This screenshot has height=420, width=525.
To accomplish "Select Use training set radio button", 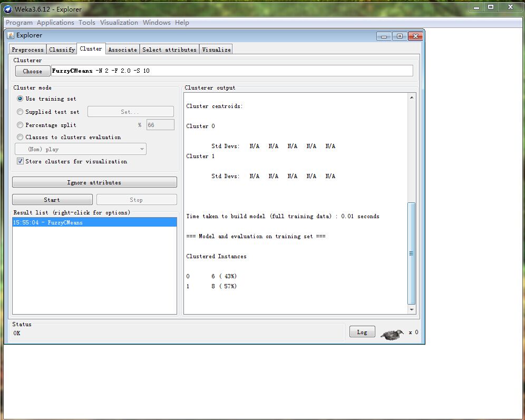I will tap(20, 99).
